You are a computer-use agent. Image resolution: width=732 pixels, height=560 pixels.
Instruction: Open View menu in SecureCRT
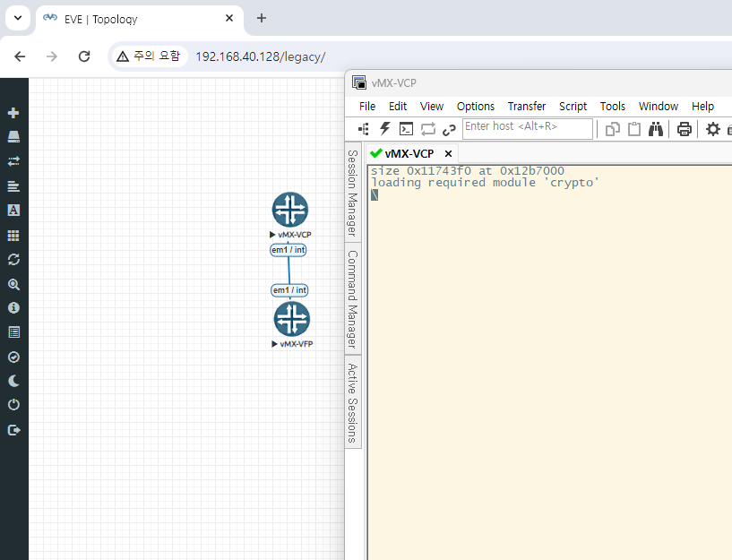coord(432,107)
